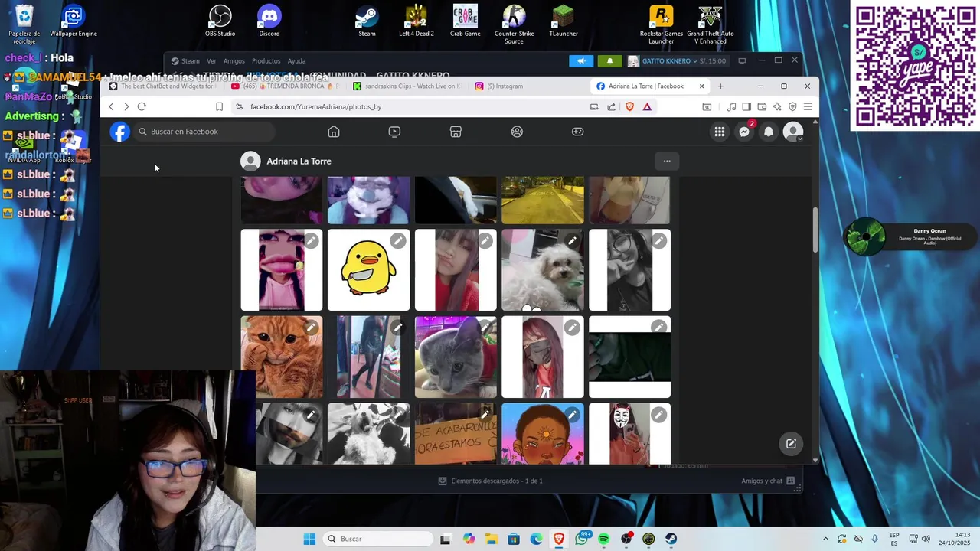Open WhatsApp from the taskbar
The height and width of the screenshot is (551, 980).
click(582, 539)
